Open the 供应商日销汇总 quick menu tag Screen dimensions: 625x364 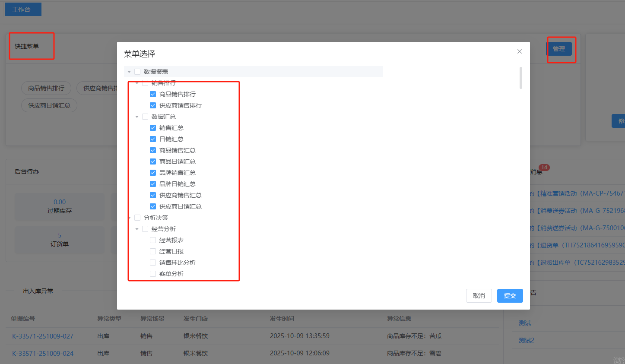point(49,105)
